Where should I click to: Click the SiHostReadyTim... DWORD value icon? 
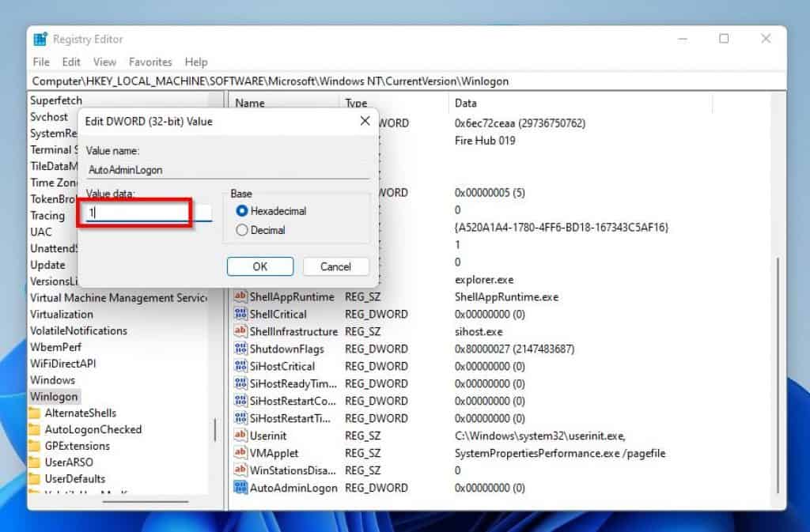click(240, 383)
